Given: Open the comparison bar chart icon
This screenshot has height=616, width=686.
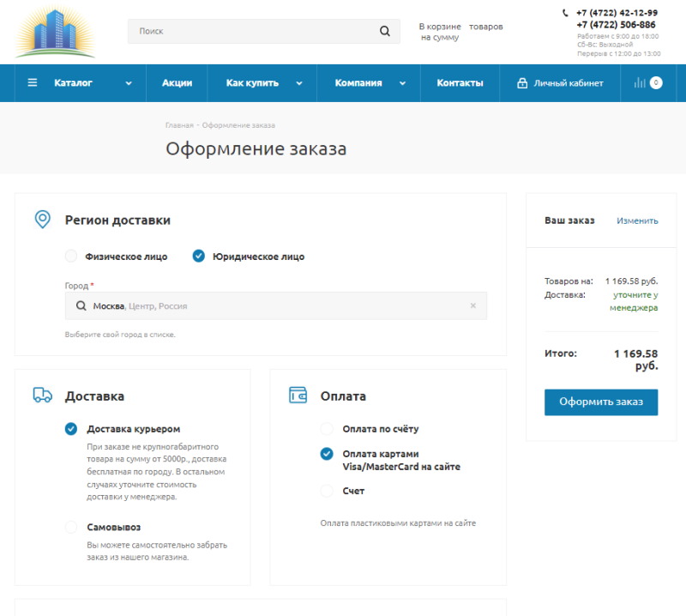Looking at the screenshot, I should coord(640,83).
